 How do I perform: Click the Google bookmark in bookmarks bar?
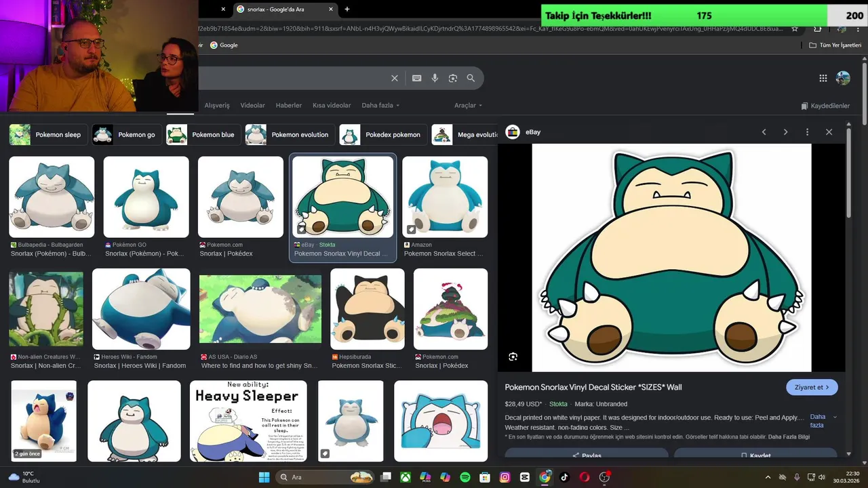[224, 45]
